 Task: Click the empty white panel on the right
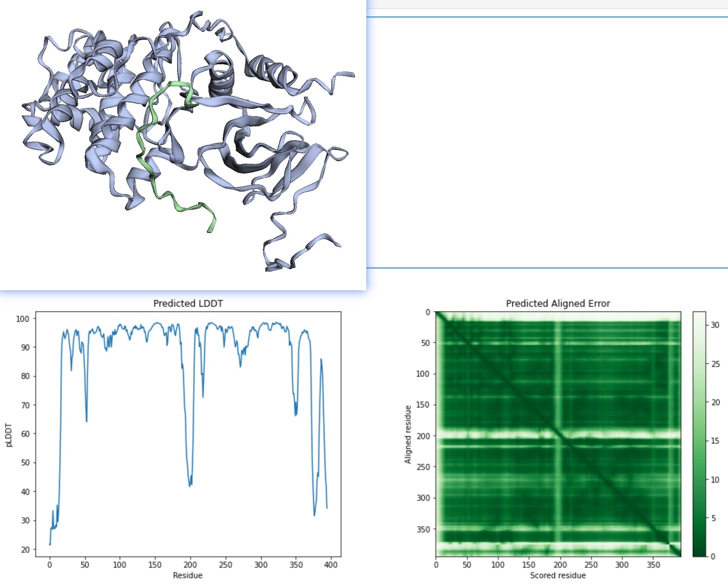click(547, 143)
